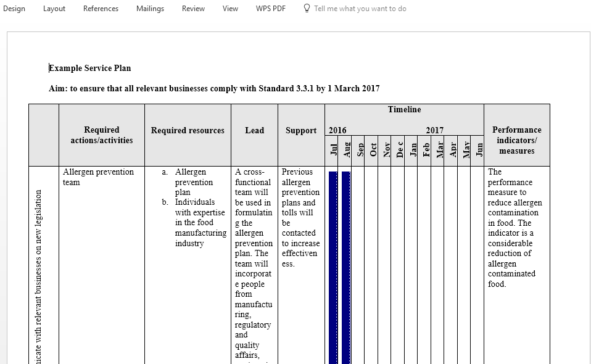Click the Tell me lightbulb icon
Viewport: 591px width, 364px height.
[x=307, y=8]
